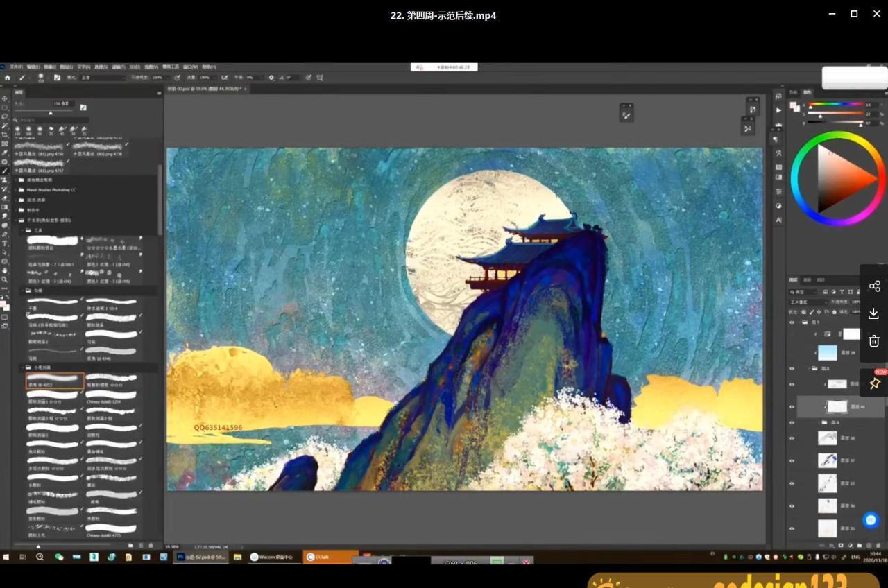Select the Lasso tool
The width and height of the screenshot is (888, 588).
pos(5,116)
